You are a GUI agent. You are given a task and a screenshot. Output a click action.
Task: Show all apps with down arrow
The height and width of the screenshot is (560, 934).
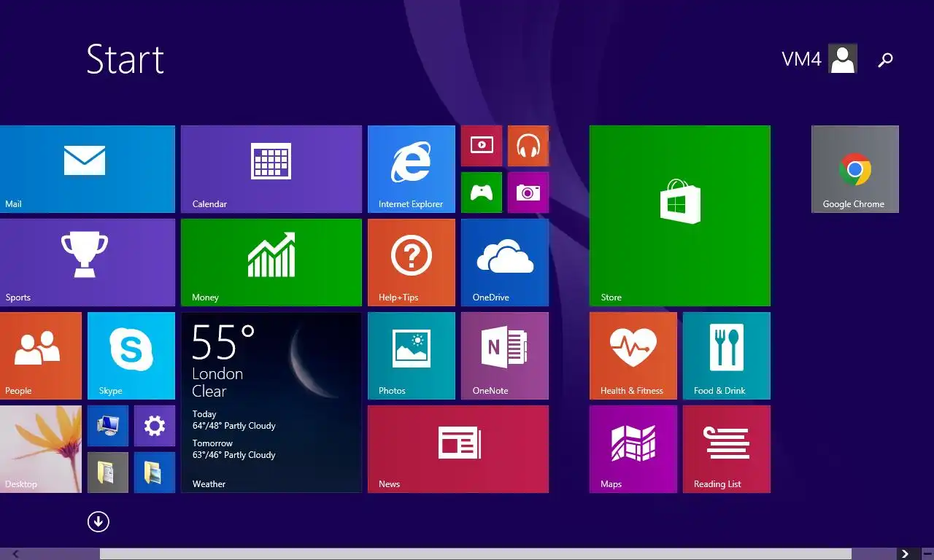(x=99, y=521)
